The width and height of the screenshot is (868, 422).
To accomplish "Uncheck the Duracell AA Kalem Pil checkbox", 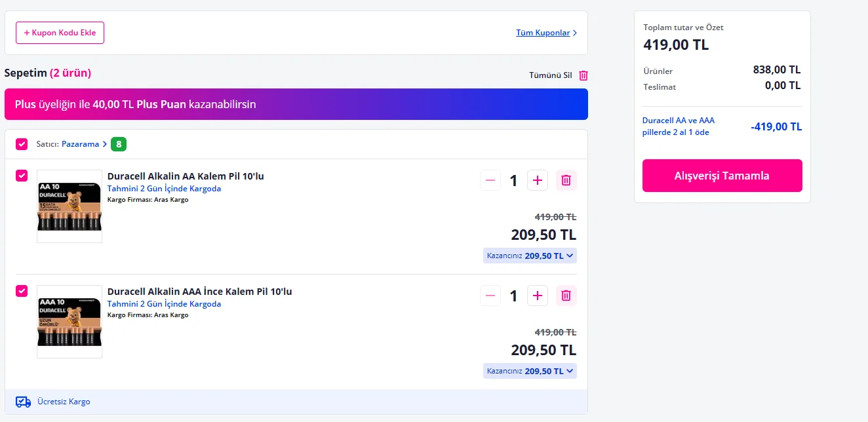I will coord(22,176).
